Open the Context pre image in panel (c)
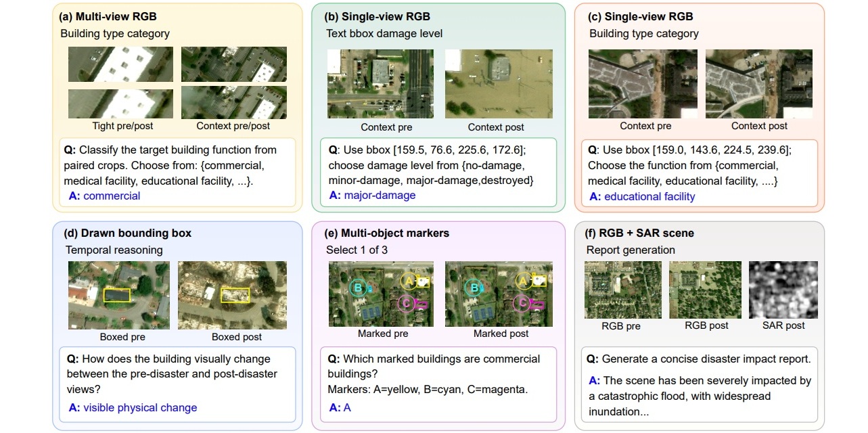868x433 pixels. 641,85
